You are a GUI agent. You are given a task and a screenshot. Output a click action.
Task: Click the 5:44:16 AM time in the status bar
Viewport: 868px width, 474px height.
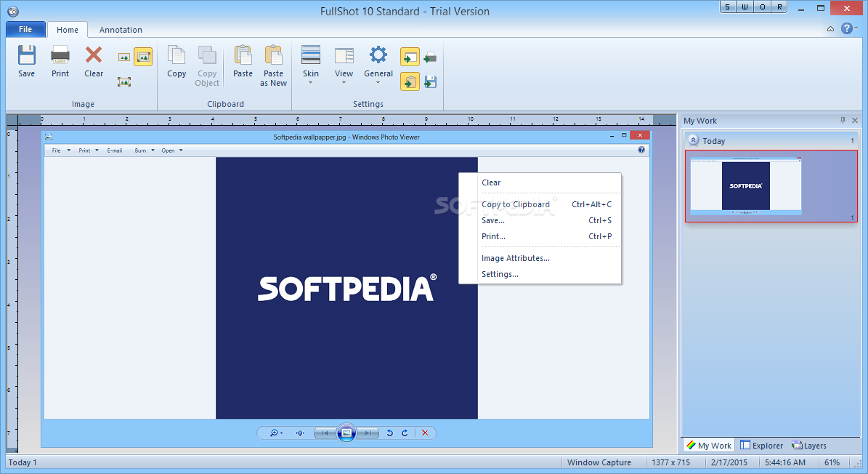click(x=785, y=462)
